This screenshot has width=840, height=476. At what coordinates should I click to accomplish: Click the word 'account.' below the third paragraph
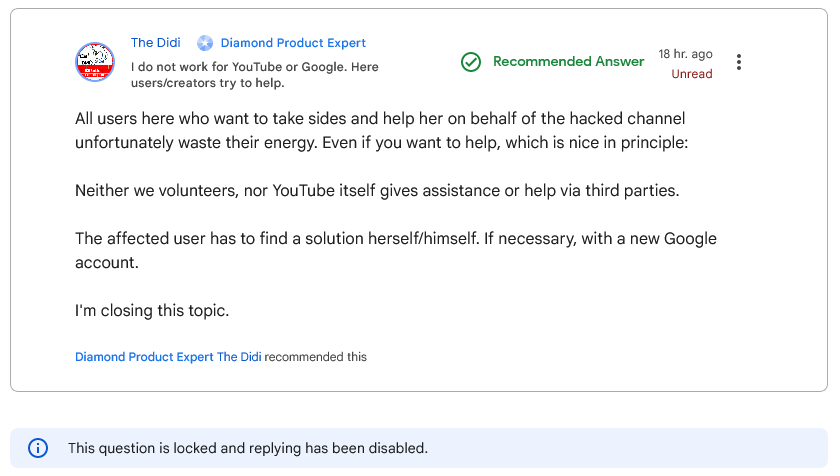(107, 263)
